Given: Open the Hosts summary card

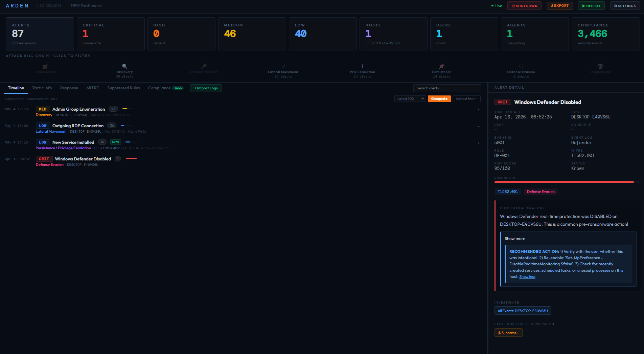Looking at the screenshot, I should point(393,34).
